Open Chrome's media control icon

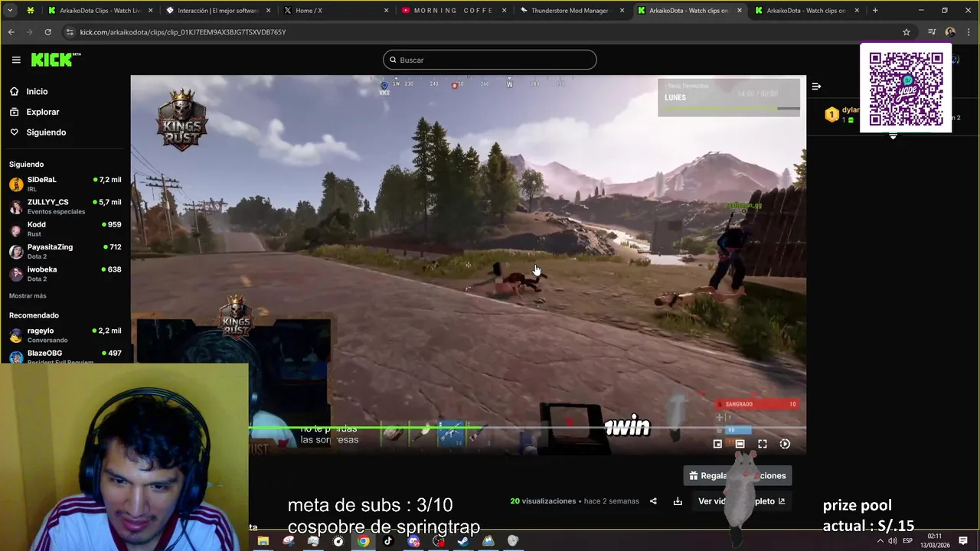coord(932,32)
